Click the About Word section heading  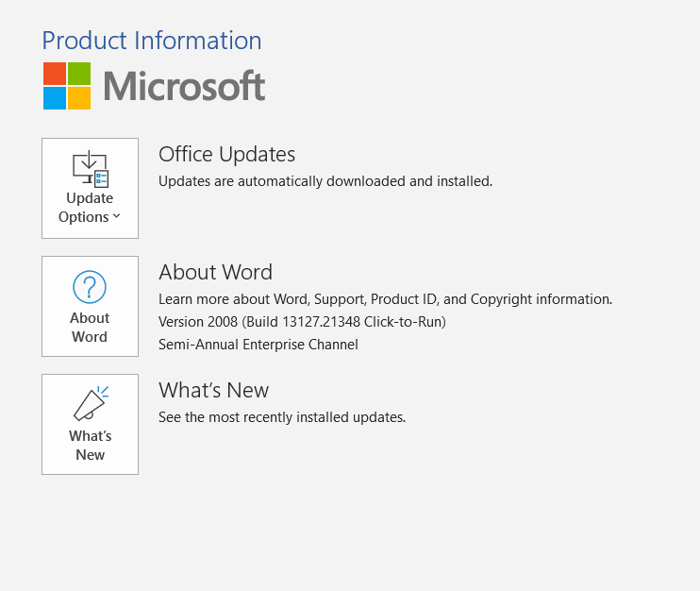[216, 272]
